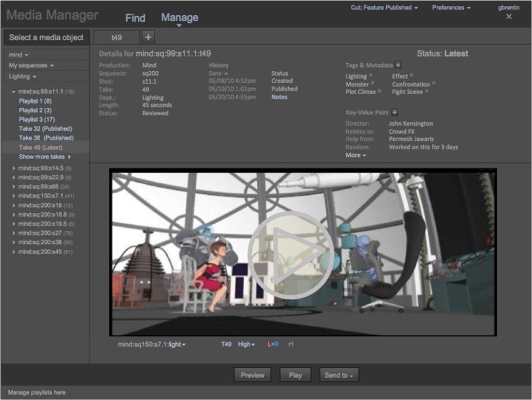Add a new Key-Value Pair
532x400 pixels.
[395, 113]
